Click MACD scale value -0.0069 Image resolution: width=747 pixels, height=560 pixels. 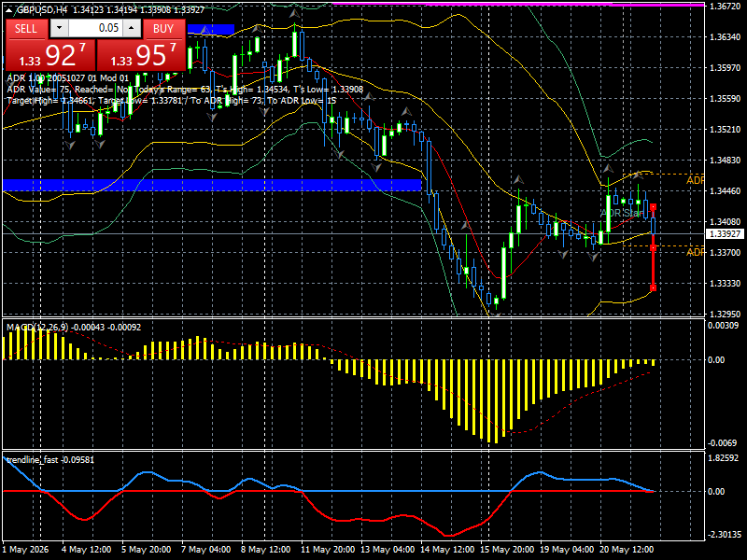click(x=723, y=442)
